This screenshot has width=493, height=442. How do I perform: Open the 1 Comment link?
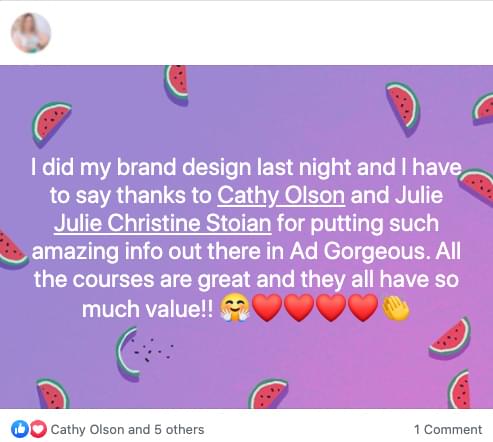pyautogui.click(x=448, y=430)
